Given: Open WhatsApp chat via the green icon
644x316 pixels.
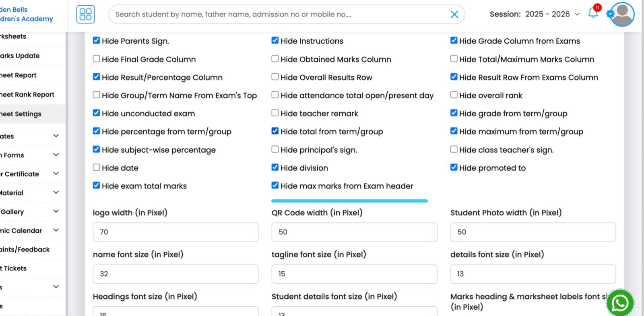Looking at the screenshot, I should pos(620,303).
